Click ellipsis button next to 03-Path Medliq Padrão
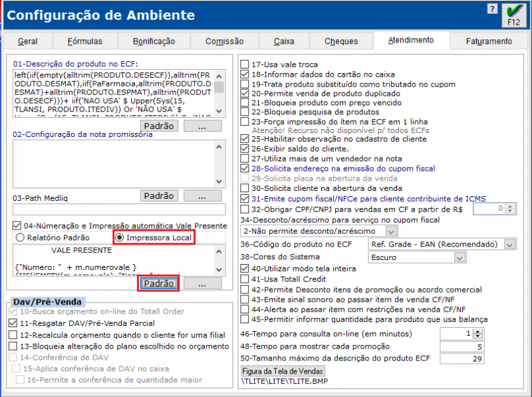 pyautogui.click(x=202, y=196)
